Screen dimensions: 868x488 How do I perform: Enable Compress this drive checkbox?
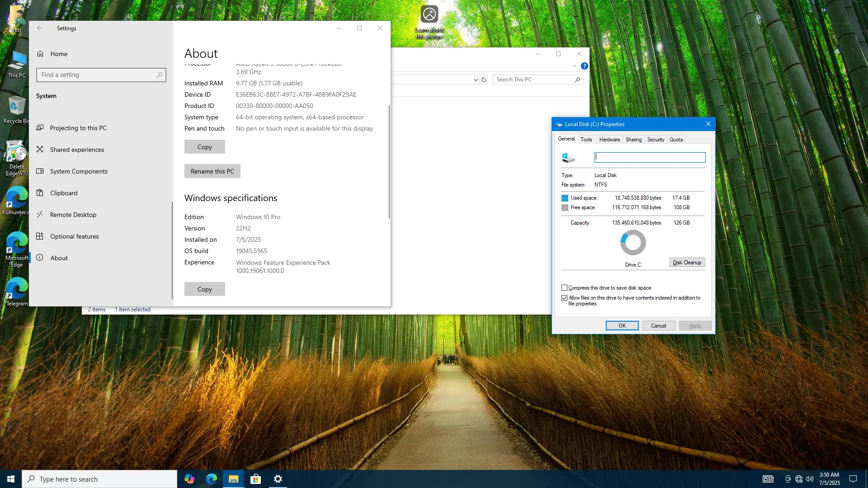(564, 288)
